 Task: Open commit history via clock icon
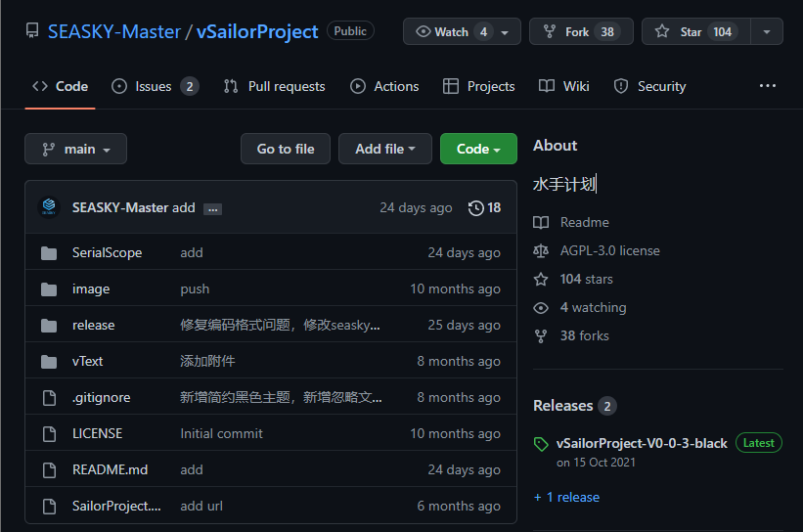[475, 208]
